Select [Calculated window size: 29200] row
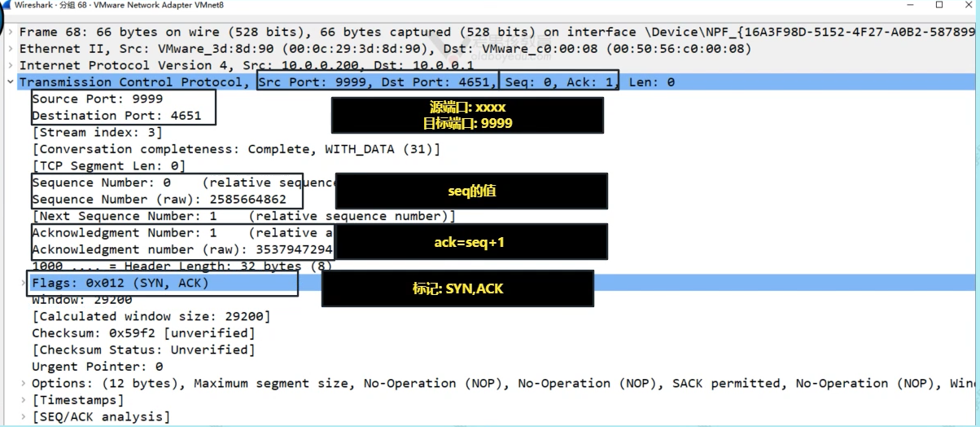This screenshot has height=427, width=980. (x=151, y=316)
